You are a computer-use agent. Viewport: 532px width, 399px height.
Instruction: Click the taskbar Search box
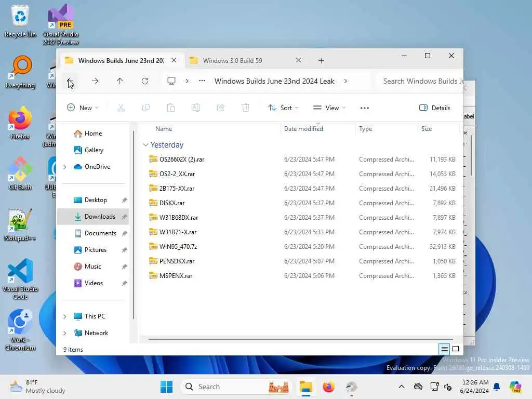(236, 387)
